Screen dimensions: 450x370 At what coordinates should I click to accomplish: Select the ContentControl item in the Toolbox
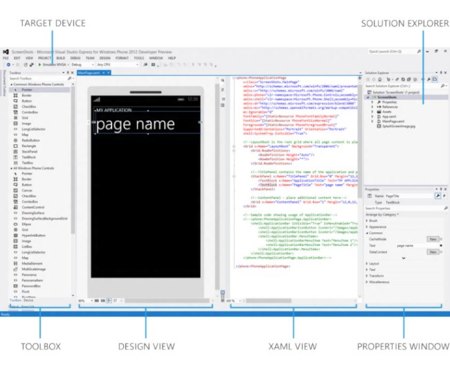pyautogui.click(x=33, y=207)
